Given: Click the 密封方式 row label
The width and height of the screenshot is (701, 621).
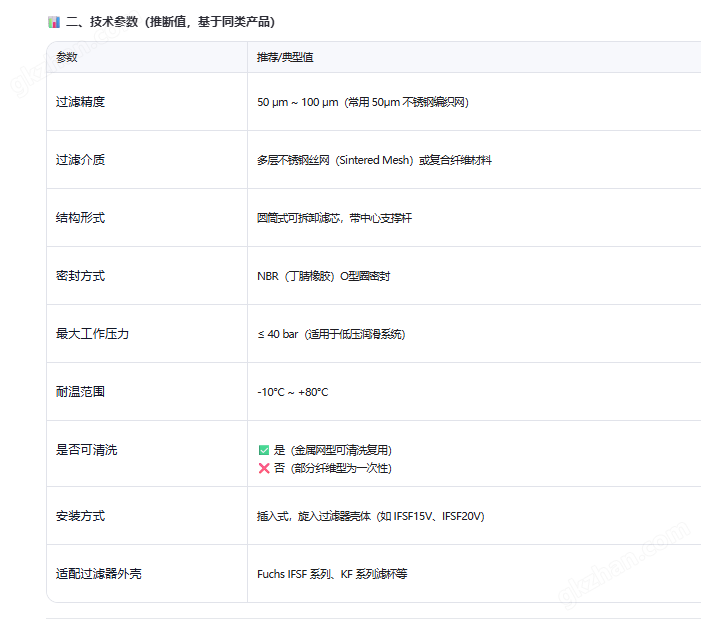Looking at the screenshot, I should pos(80,276).
